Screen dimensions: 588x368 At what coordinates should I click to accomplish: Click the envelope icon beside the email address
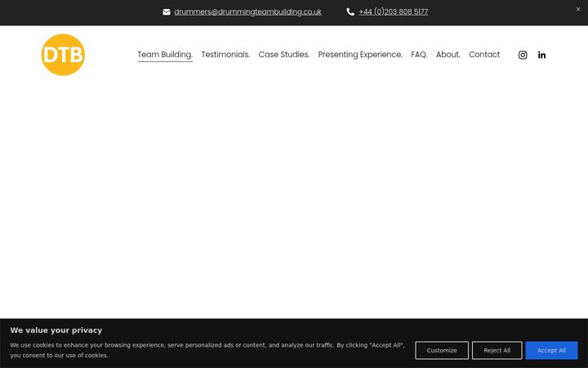[x=167, y=12]
